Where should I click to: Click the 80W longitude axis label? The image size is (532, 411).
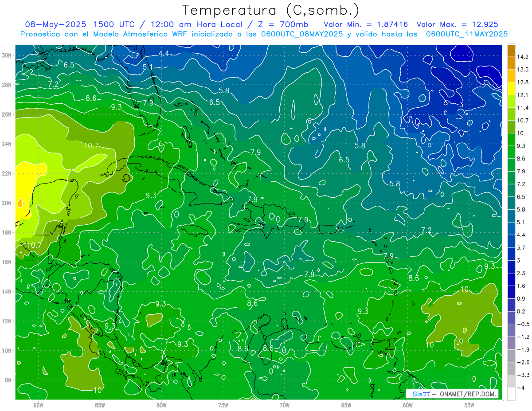point(161,406)
